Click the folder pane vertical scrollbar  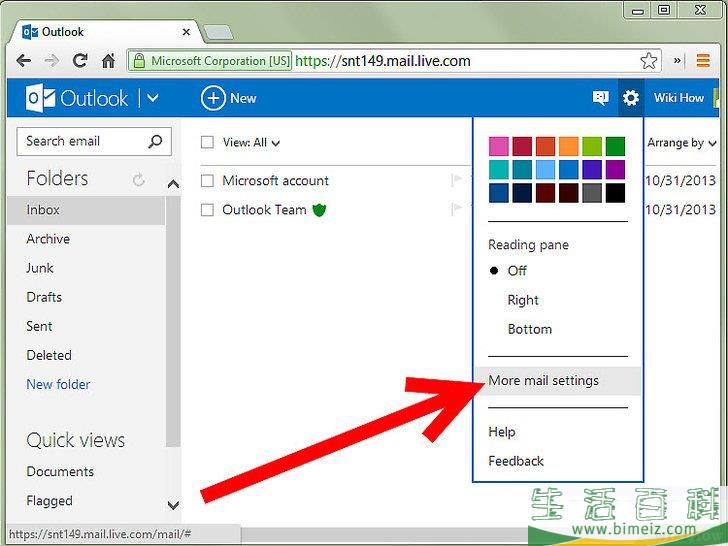tap(173, 320)
